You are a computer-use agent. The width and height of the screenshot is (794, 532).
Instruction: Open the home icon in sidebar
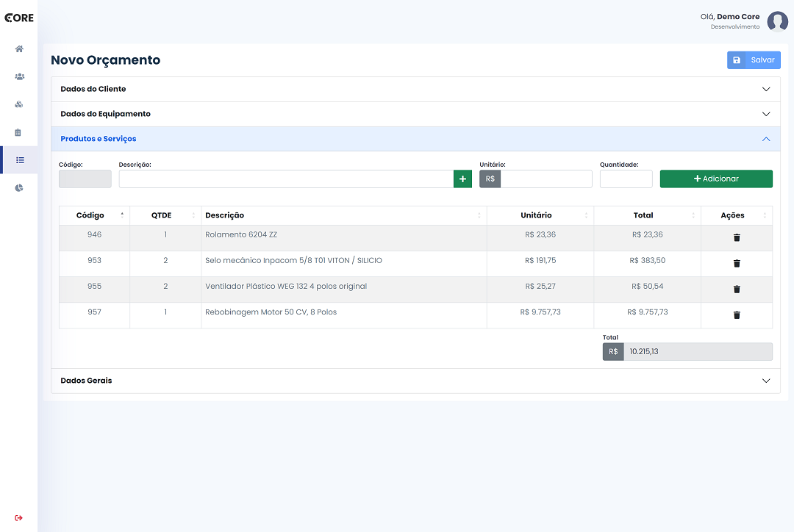[19, 49]
